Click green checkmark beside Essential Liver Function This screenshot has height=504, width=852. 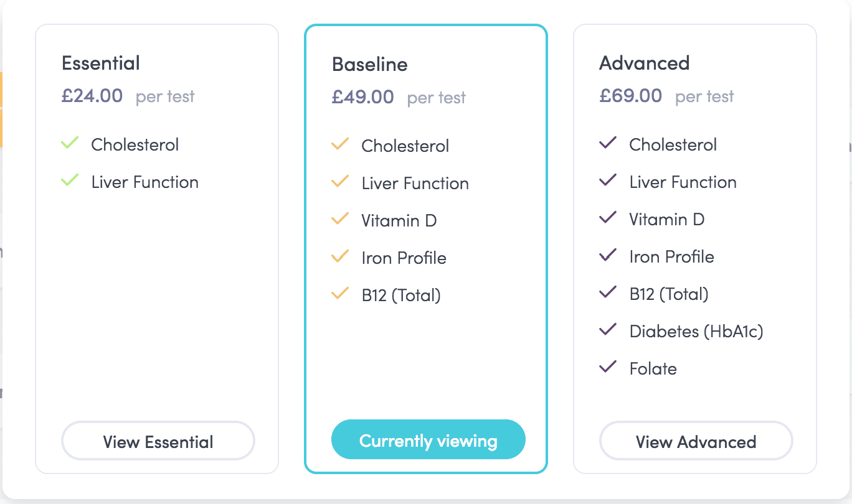[70, 181]
